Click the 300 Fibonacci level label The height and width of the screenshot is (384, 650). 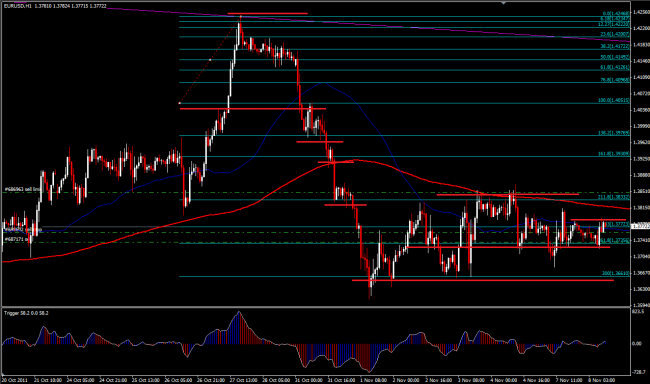616,273
